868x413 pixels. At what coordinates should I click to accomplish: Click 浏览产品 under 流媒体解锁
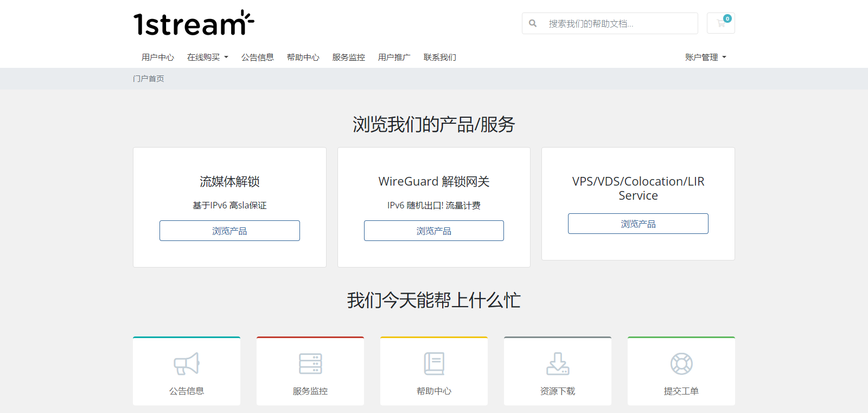coord(229,231)
